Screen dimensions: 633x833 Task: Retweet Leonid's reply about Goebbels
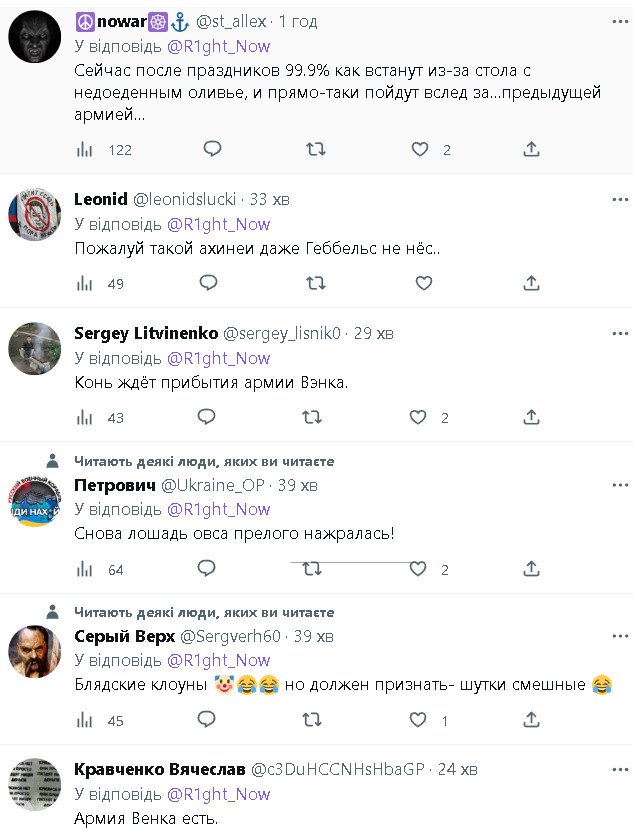(315, 283)
